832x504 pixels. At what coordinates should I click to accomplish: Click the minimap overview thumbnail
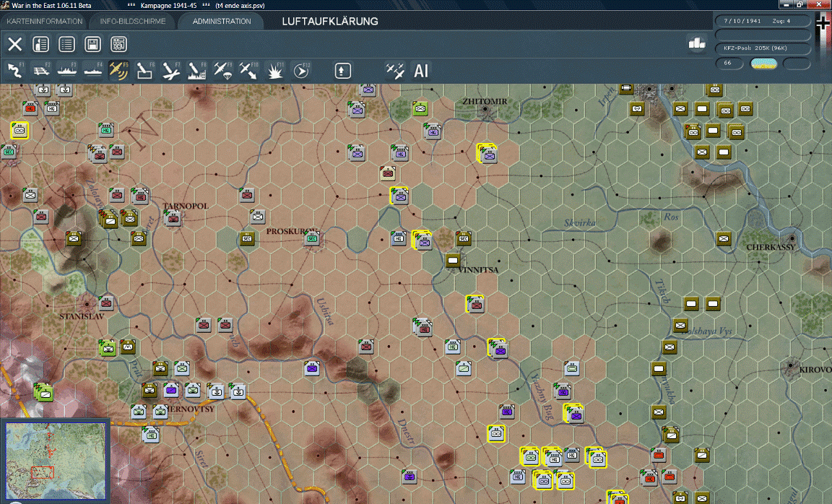(x=55, y=461)
